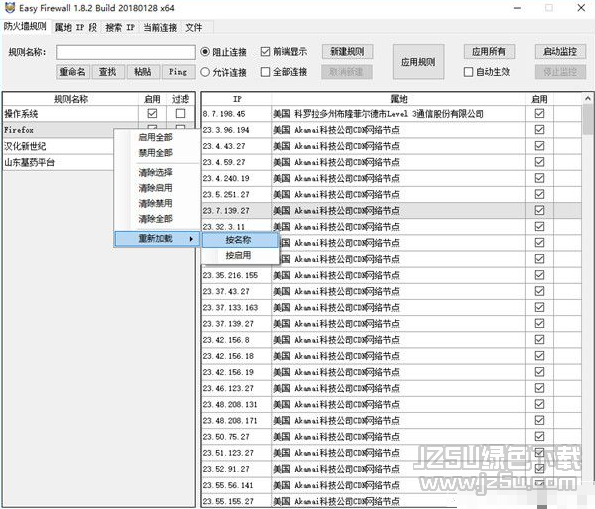This screenshot has width=595, height=509.
Task: Choose 清除选择 from context menu
Action: pos(156,173)
